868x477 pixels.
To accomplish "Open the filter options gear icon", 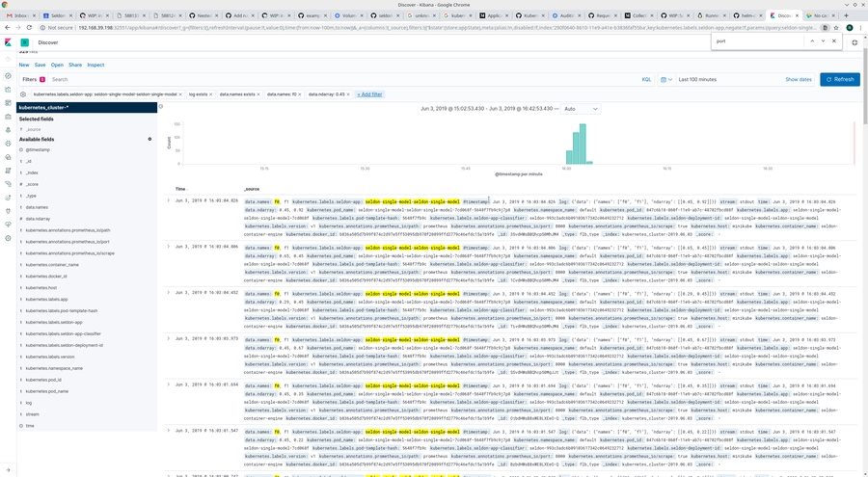I will pyautogui.click(x=23, y=94).
